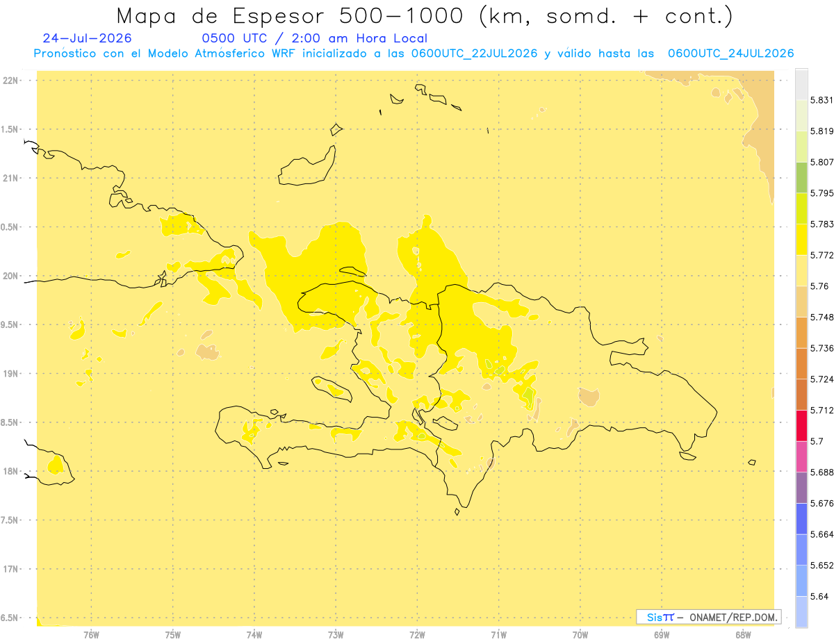
Task: Select the date label '24-Jul-2026'
Action: click(87, 38)
